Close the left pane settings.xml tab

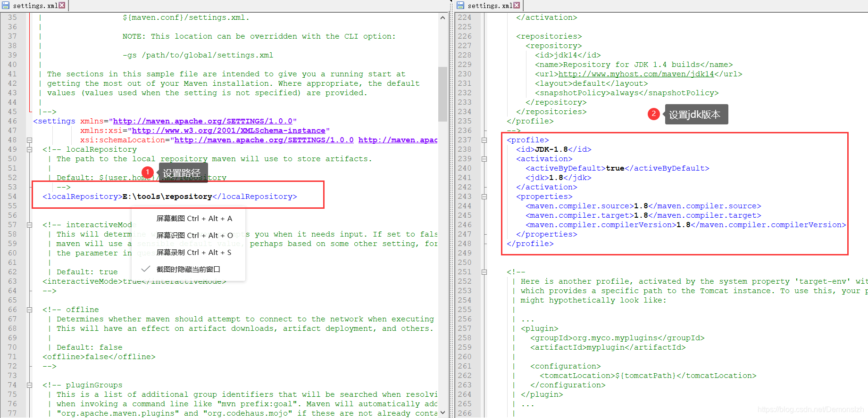pos(62,6)
